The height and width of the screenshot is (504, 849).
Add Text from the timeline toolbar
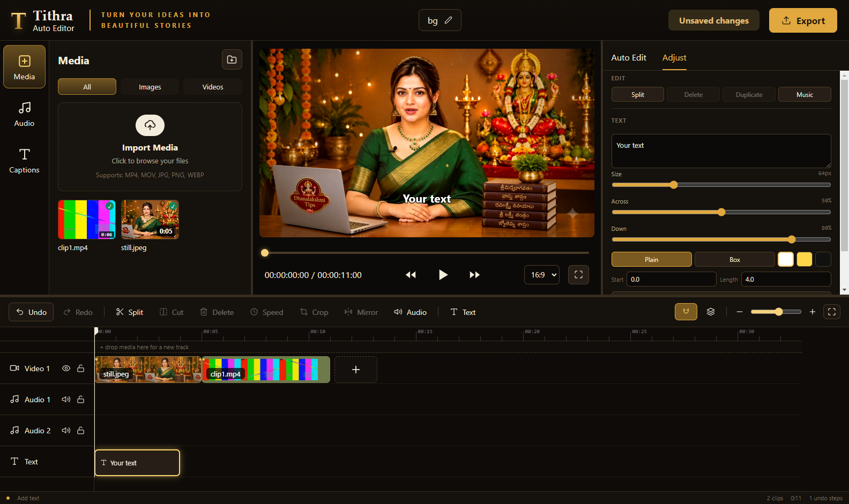[x=463, y=312]
